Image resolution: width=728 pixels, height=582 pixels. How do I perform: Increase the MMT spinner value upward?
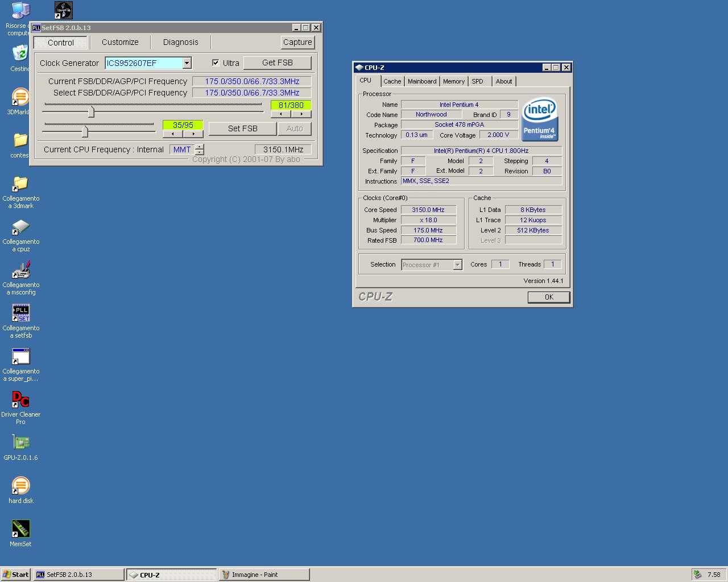pos(199,147)
